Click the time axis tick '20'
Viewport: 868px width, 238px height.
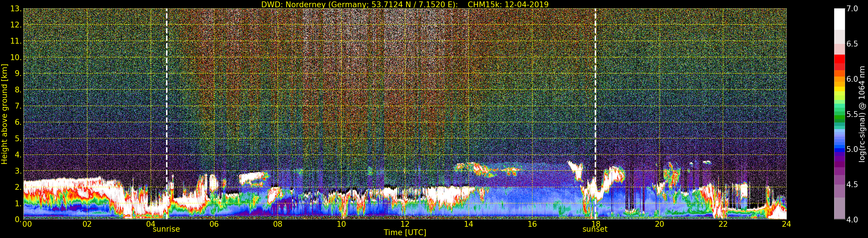659,224
